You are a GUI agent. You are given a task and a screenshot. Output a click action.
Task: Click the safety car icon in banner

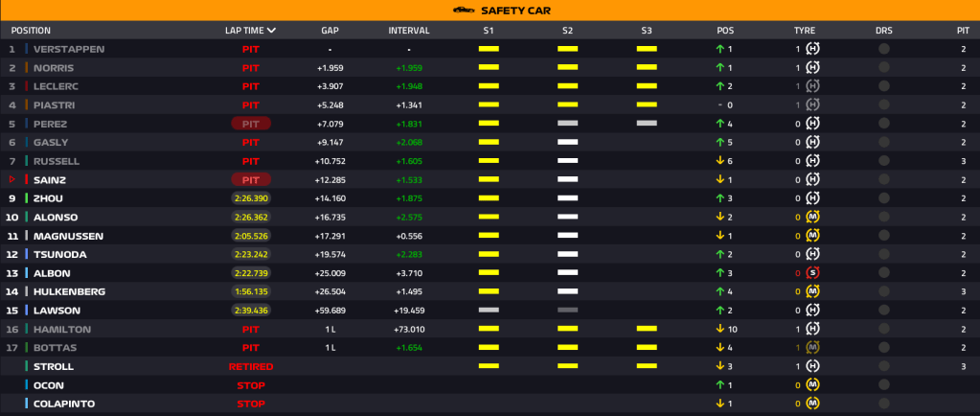pos(463,10)
